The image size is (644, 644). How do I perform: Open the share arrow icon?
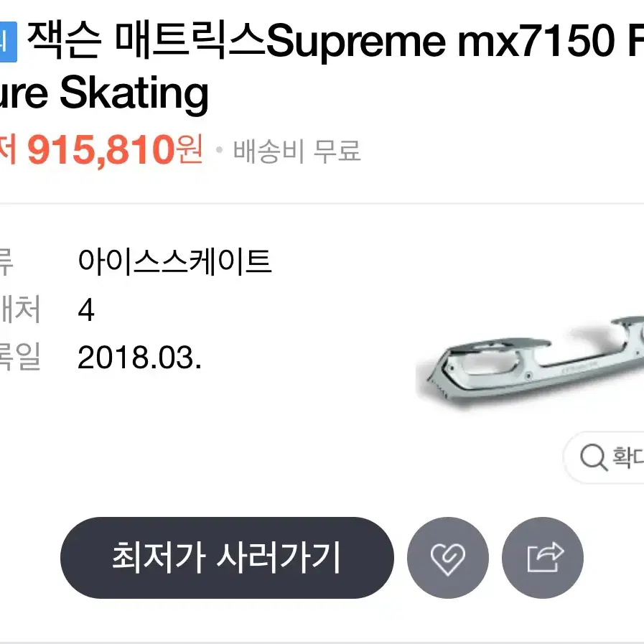click(x=543, y=557)
